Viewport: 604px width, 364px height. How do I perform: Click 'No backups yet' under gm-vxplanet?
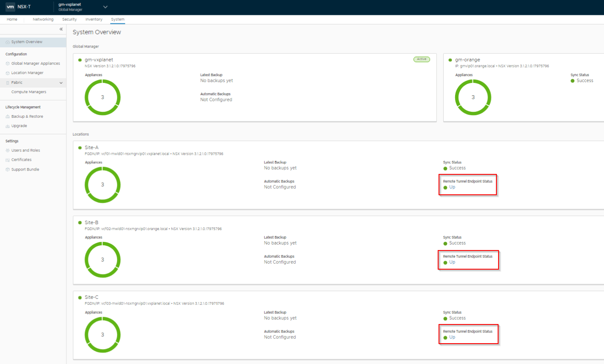(217, 80)
